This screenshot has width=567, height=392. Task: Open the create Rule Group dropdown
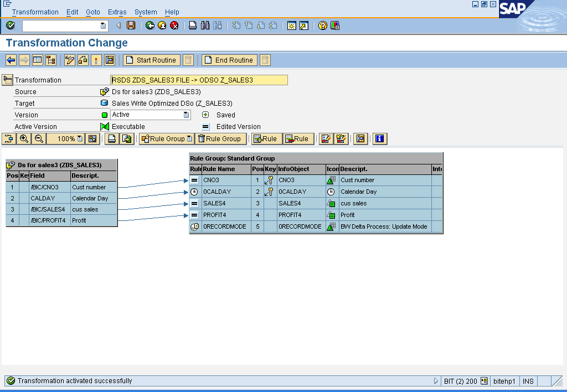189,138
